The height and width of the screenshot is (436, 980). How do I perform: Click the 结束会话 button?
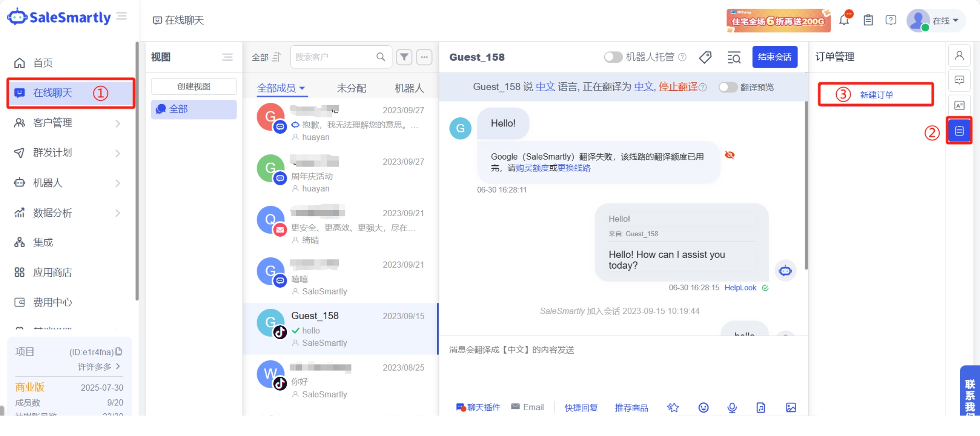pyautogui.click(x=774, y=57)
